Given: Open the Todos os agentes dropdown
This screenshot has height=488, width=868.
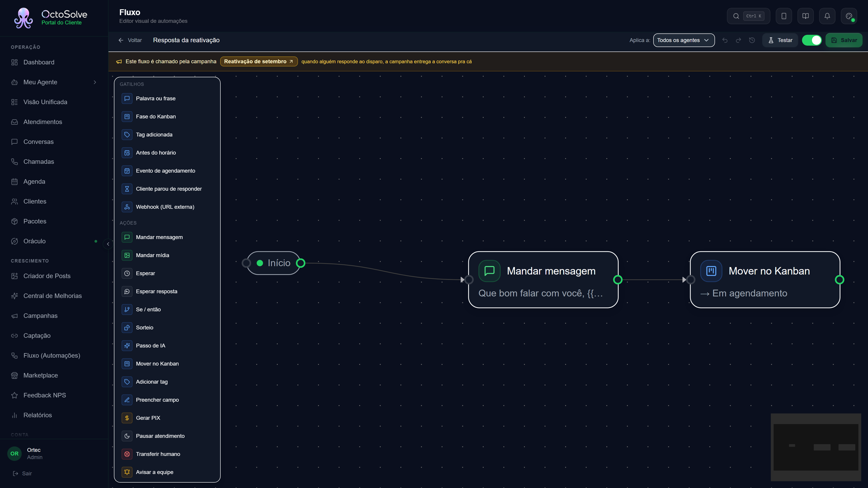Looking at the screenshot, I should [x=684, y=40].
